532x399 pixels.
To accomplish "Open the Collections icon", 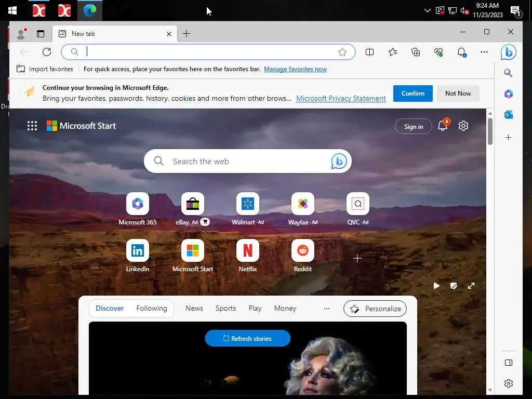I will [416, 52].
